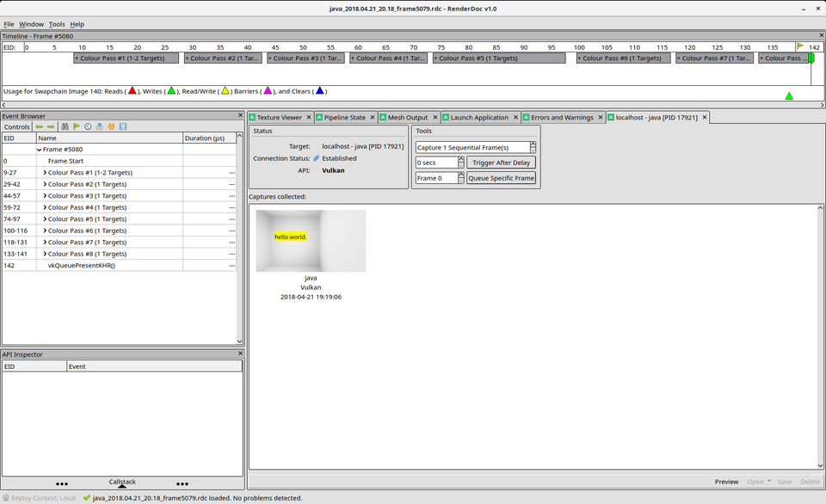
Task: Open find event binoculars icon
Action: tap(65, 126)
